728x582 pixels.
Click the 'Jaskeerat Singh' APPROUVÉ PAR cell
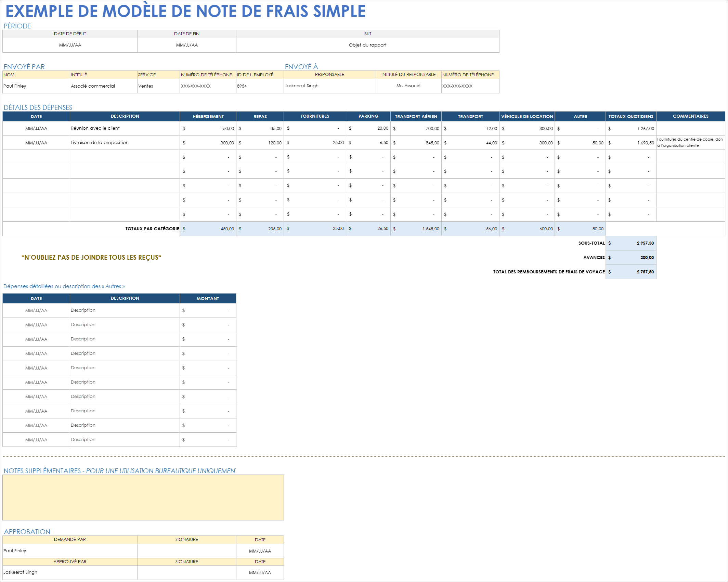pyautogui.click(x=70, y=572)
